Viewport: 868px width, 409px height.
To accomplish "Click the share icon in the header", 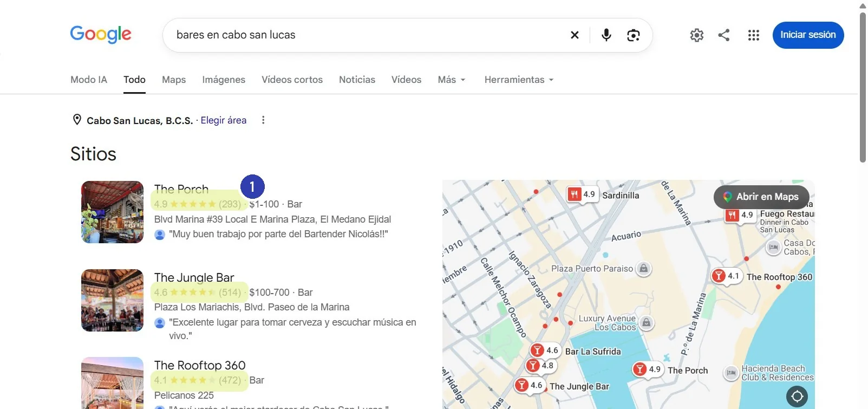I will tap(724, 35).
